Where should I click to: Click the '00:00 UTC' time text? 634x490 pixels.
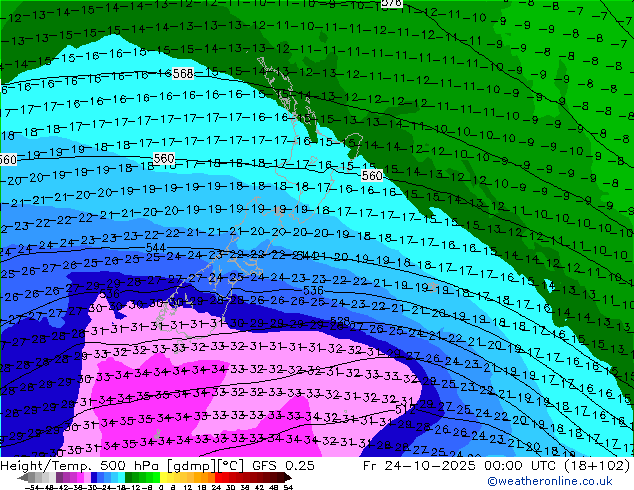(x=522, y=466)
